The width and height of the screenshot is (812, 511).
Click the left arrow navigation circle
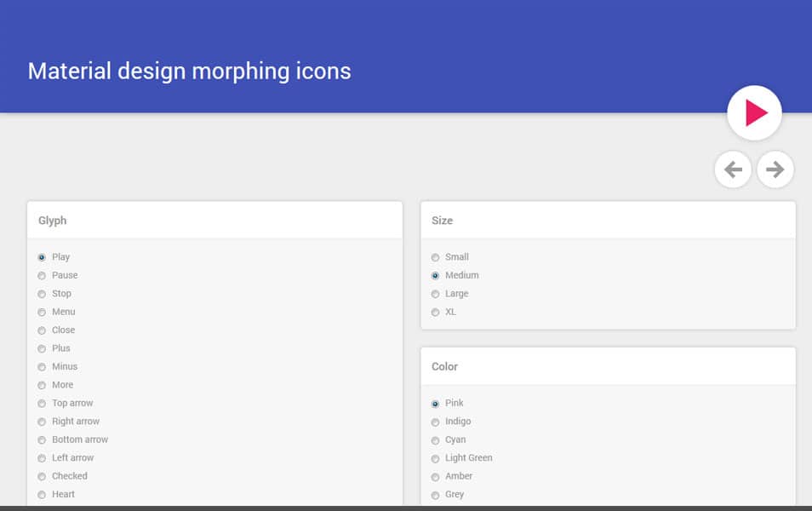click(733, 169)
